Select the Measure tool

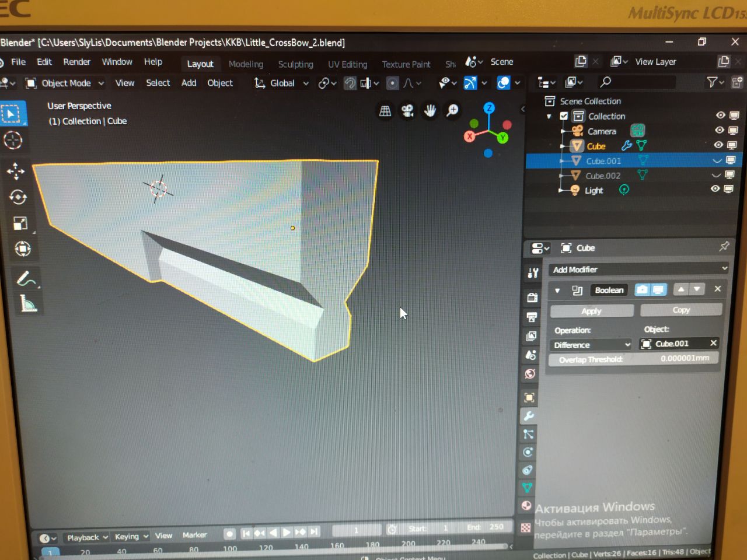28,304
